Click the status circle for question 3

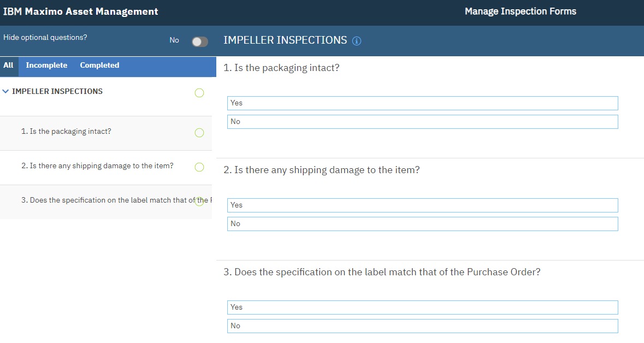[x=199, y=202]
